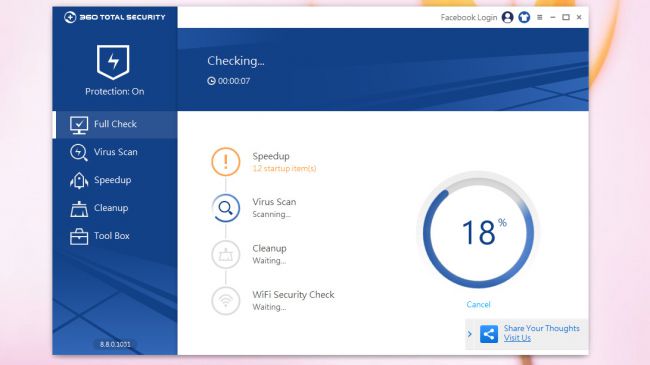Minimize the 360 Total Security window
The width and height of the screenshot is (650, 365).
(x=553, y=17)
